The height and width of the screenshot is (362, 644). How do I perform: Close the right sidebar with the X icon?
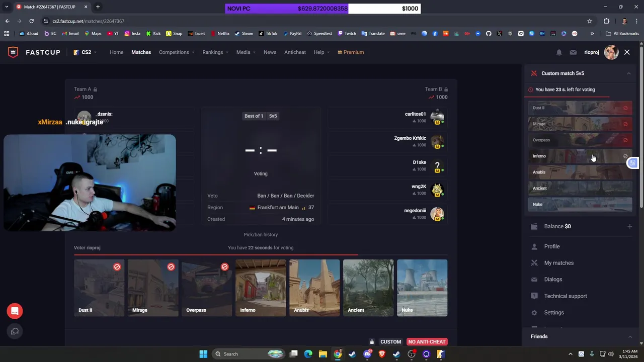(x=627, y=52)
